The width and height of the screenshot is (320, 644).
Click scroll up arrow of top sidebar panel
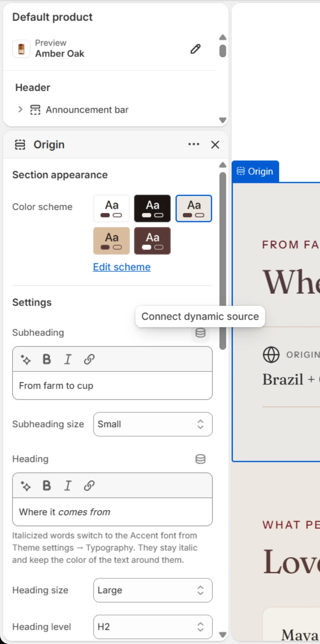[223, 37]
